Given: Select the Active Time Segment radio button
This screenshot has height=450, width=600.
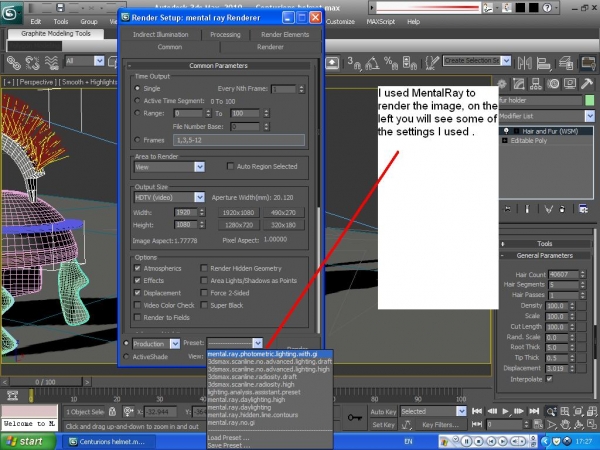Looking at the screenshot, I should pyautogui.click(x=137, y=100).
